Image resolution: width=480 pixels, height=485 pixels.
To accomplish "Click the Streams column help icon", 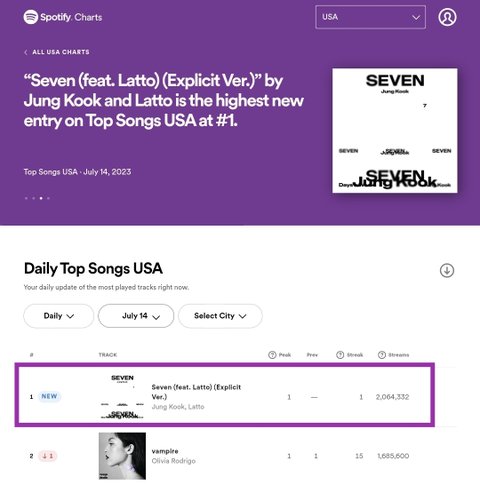I will coord(382,355).
